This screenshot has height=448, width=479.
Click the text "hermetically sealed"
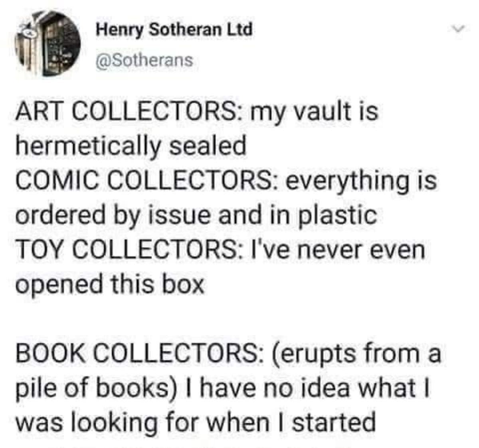(x=131, y=145)
